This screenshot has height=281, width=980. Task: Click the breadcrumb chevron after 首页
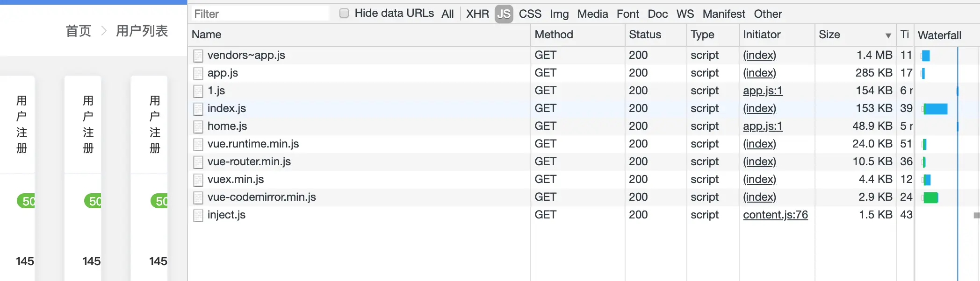[x=104, y=31]
